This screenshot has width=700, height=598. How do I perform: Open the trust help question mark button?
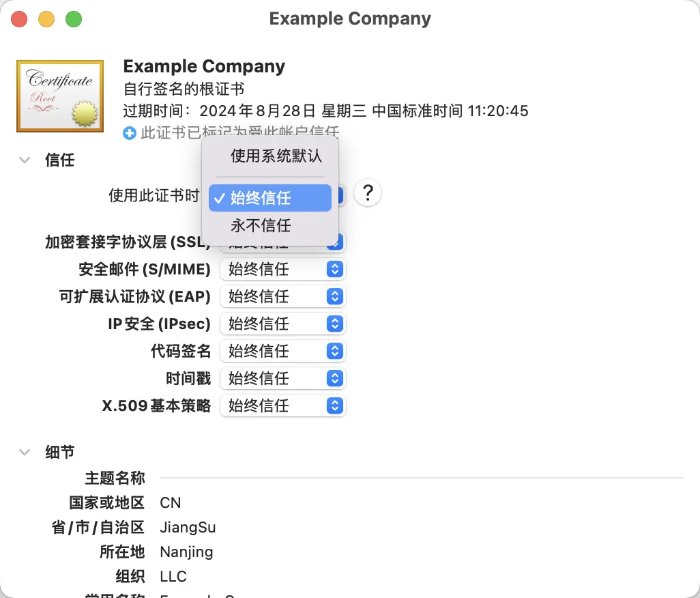[368, 193]
